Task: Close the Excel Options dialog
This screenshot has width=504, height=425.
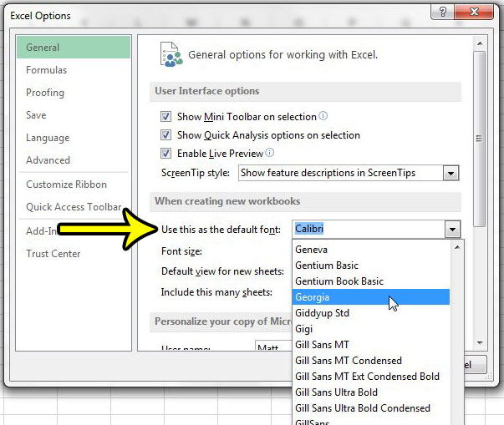Action: 474,13
